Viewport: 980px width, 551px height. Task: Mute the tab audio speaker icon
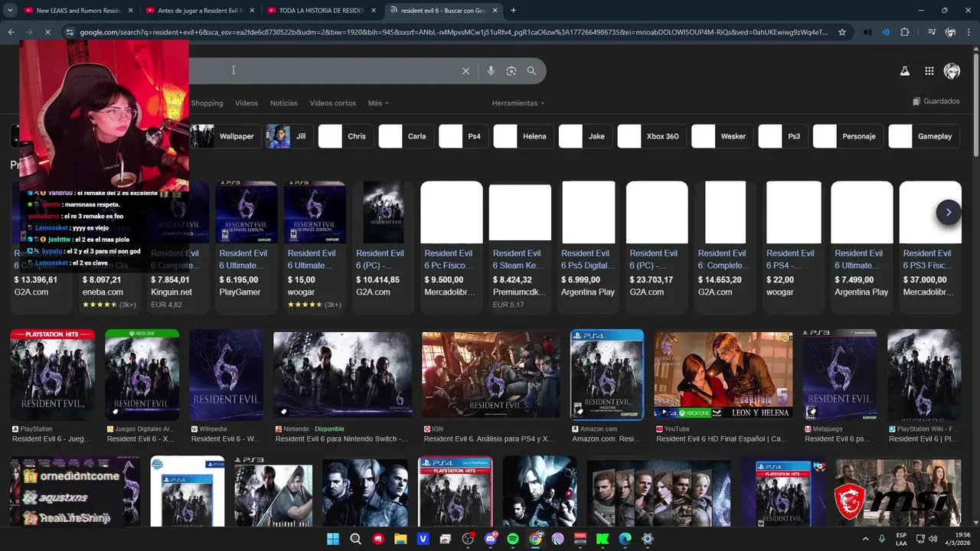tap(867, 32)
